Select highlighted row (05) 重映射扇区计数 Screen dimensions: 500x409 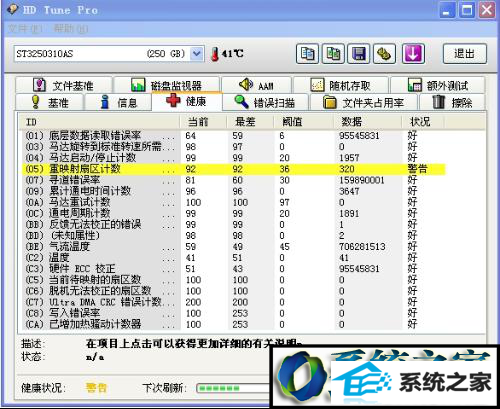pyautogui.click(x=233, y=169)
